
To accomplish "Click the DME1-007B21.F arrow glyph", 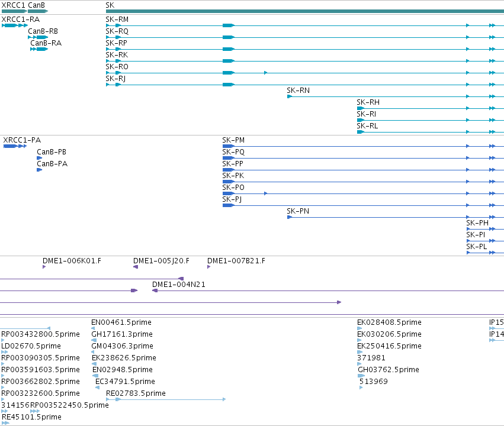I will pyautogui.click(x=208, y=267).
